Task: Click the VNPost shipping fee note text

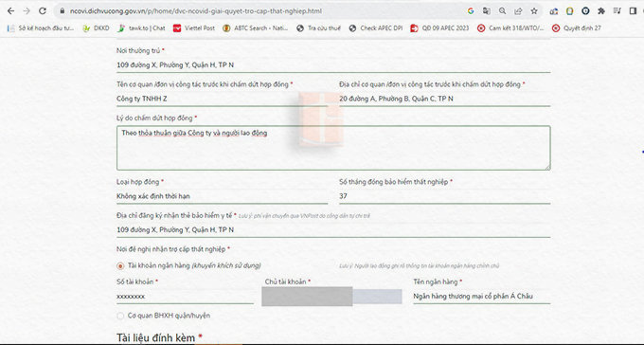Action: pos(304,216)
